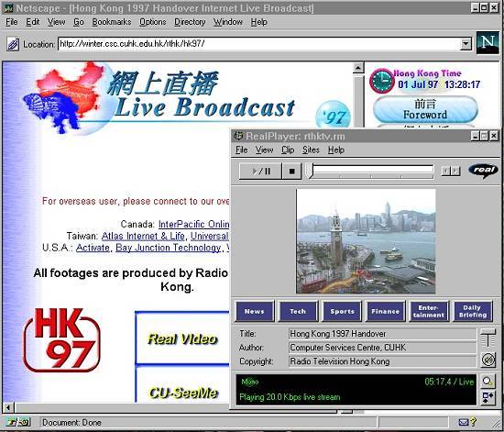Open Netscape File menu

(x=12, y=22)
